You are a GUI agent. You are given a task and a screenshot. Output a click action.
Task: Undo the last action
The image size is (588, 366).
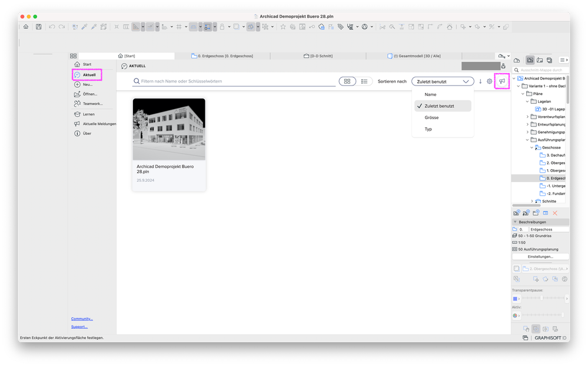[52, 27]
